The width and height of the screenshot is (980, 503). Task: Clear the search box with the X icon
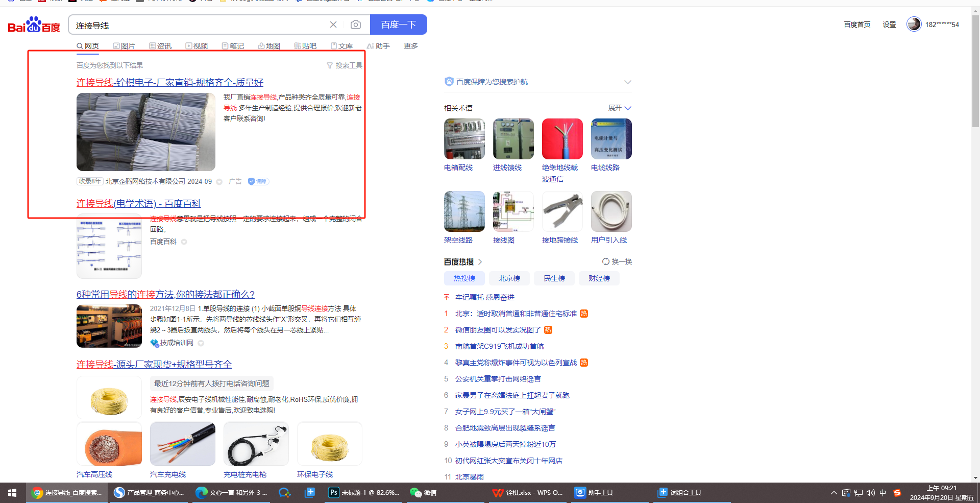click(x=333, y=25)
